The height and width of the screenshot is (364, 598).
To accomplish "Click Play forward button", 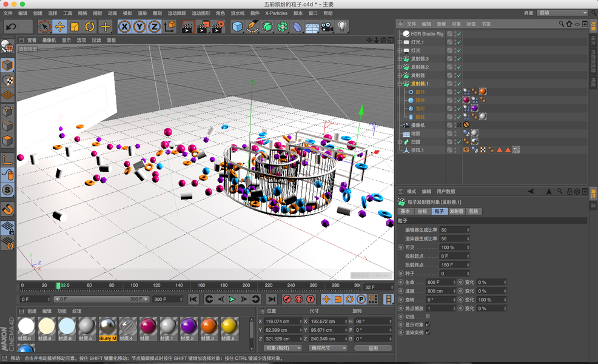I will click(232, 299).
